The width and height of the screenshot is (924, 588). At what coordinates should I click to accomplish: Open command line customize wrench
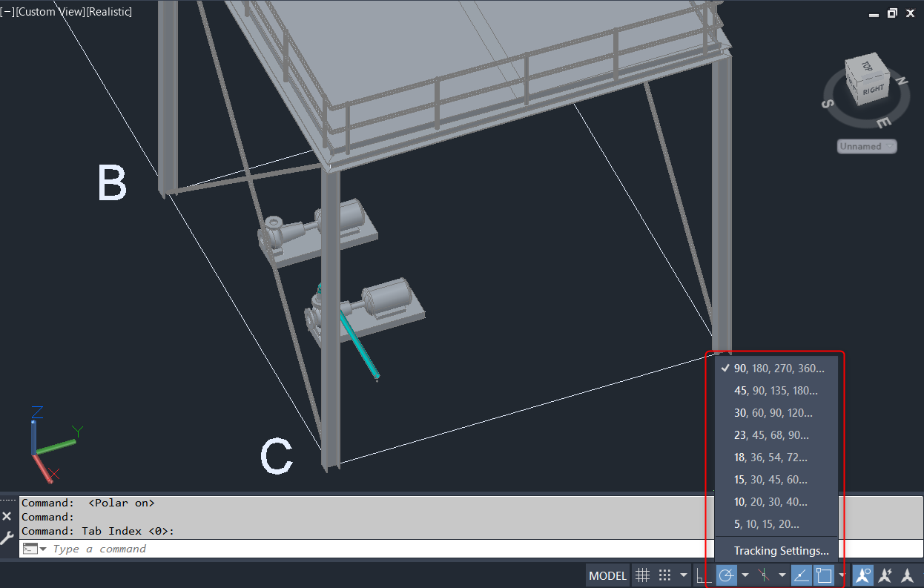[7, 538]
